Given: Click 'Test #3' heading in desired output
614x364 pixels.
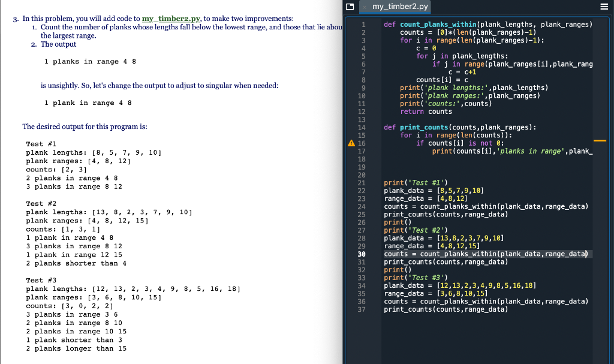Looking at the screenshot, I should point(41,281).
